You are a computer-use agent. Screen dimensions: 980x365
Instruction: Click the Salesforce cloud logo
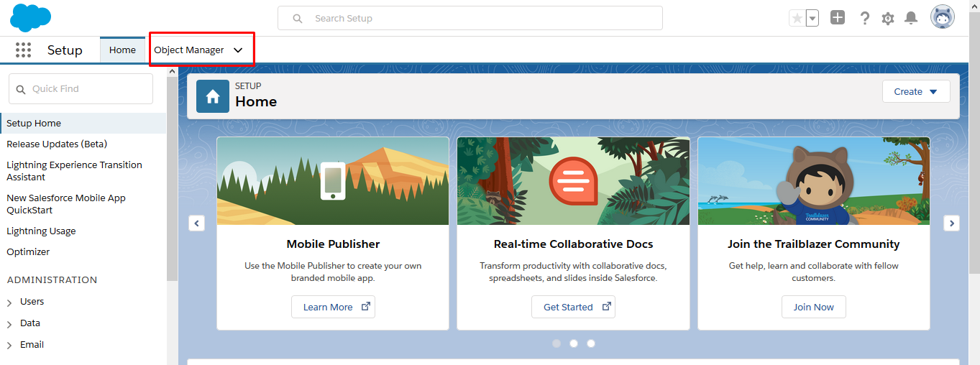coord(30,18)
